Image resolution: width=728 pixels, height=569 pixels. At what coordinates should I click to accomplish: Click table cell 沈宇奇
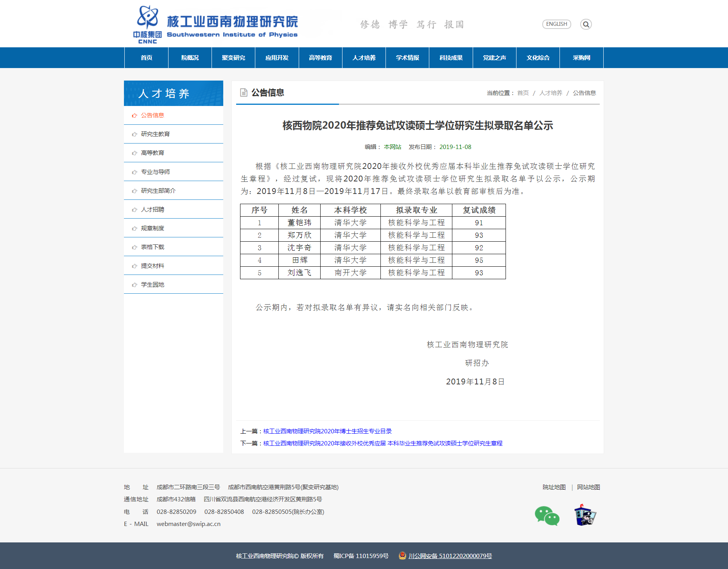[299, 248]
